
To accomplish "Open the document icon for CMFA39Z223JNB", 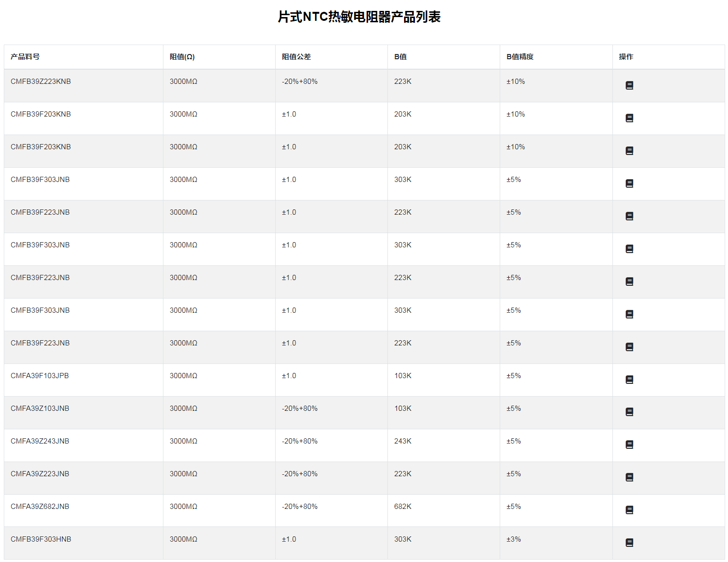I will (x=629, y=478).
